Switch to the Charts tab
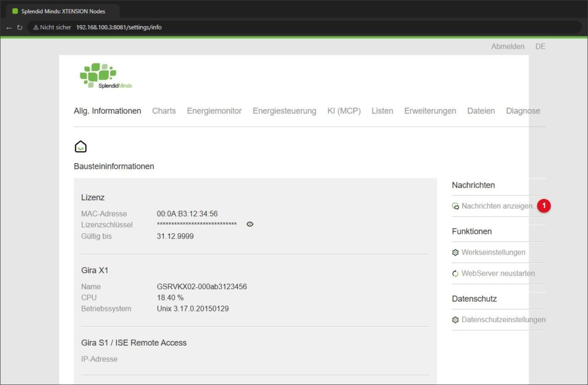Viewport: 588px width, 385px height. 164,111
